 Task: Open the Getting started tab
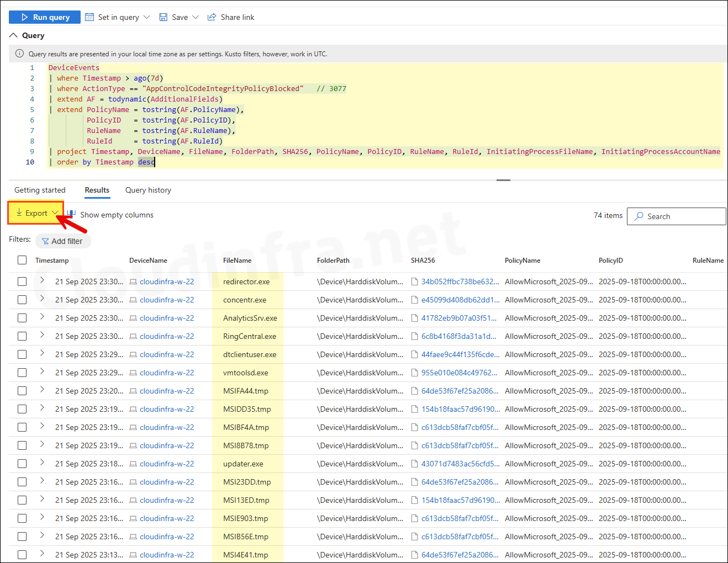(40, 190)
